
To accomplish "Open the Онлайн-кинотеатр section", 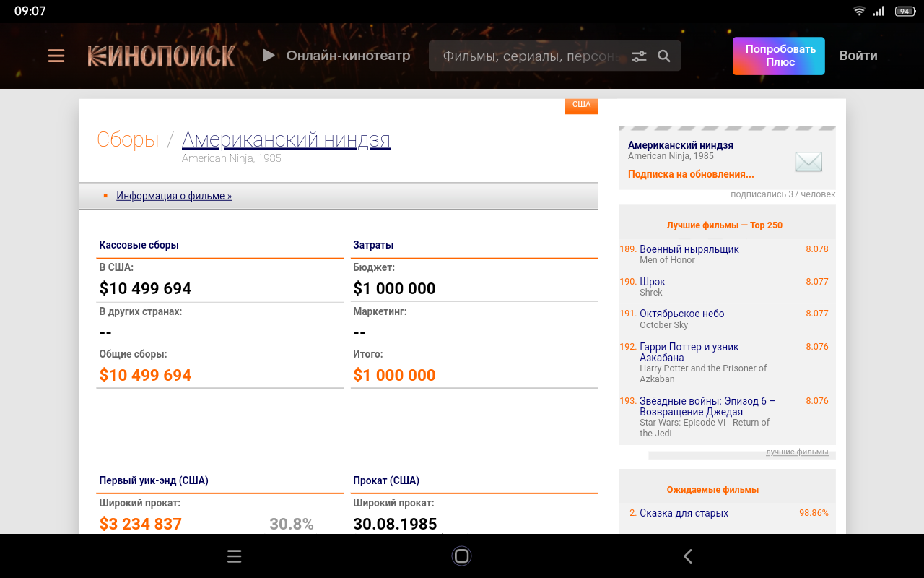I will (348, 56).
